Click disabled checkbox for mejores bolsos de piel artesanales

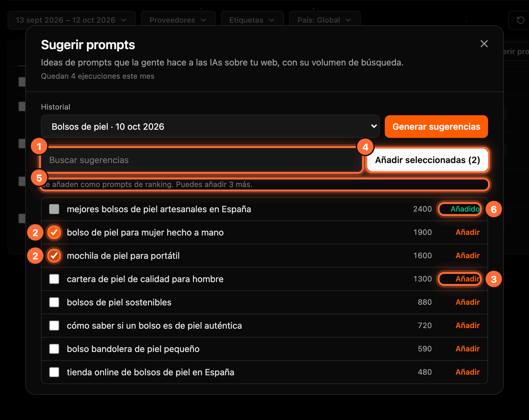tap(54, 209)
